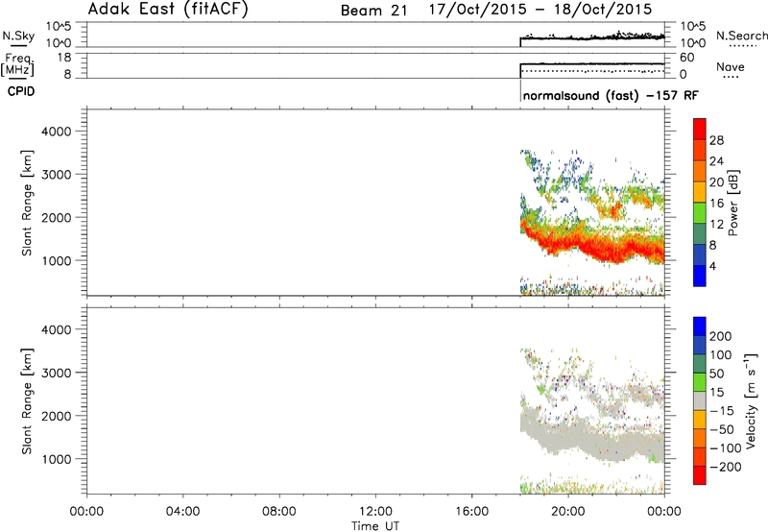Click the frequency trace line in Freq panel
The height and width of the screenshot is (532, 768).
coord(592,63)
